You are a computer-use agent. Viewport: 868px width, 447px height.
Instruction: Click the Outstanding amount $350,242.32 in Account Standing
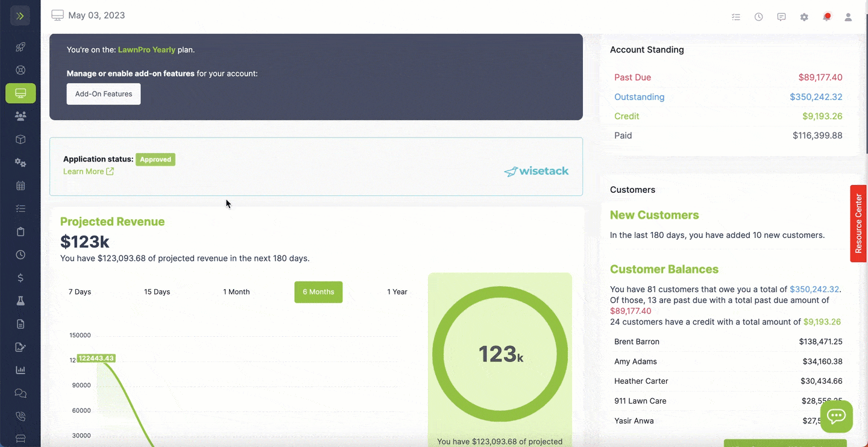tap(816, 97)
